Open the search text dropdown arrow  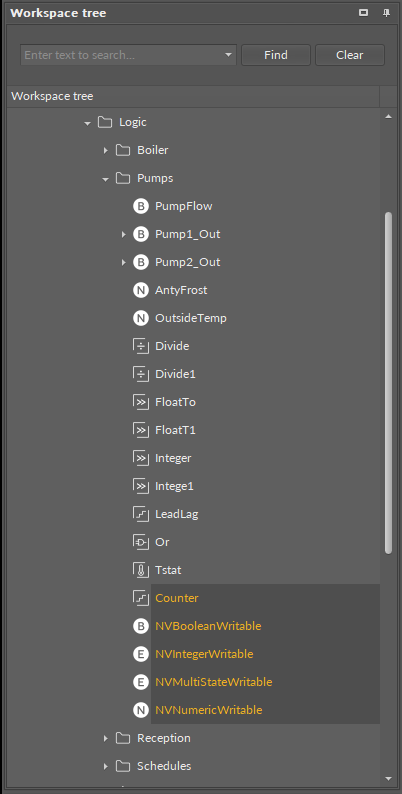coord(228,55)
